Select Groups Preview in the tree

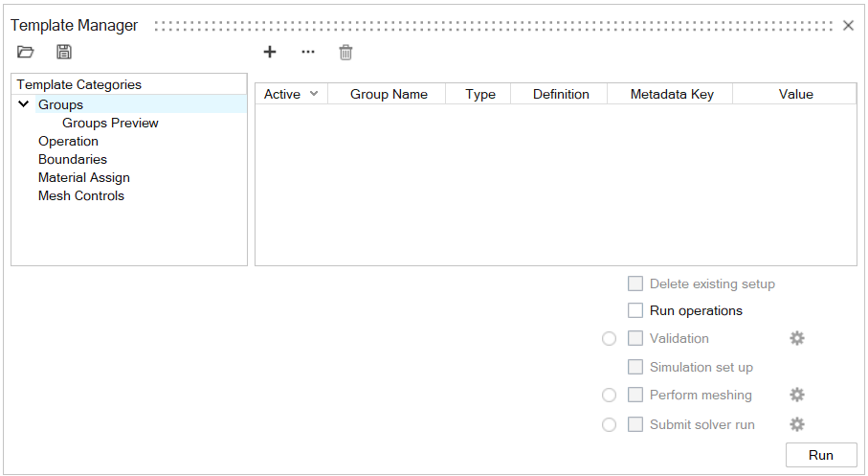(110, 123)
